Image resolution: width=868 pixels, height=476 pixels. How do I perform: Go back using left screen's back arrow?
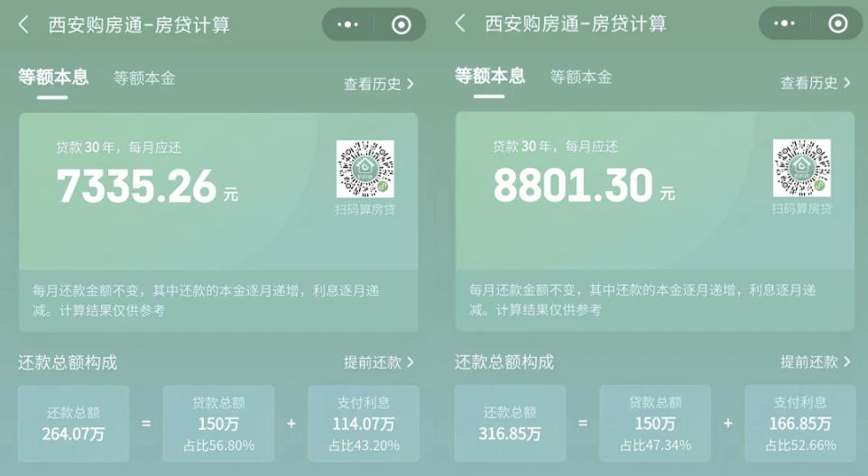coord(23,24)
